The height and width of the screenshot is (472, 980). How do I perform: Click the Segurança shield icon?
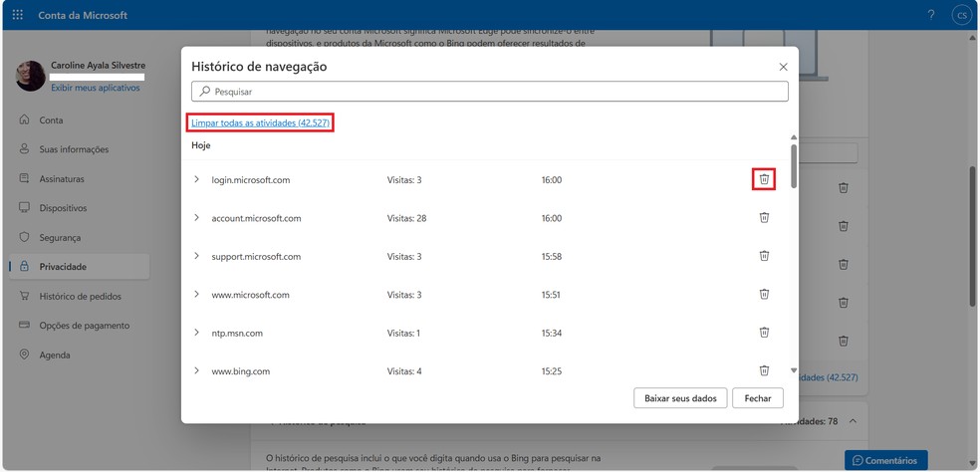click(24, 237)
